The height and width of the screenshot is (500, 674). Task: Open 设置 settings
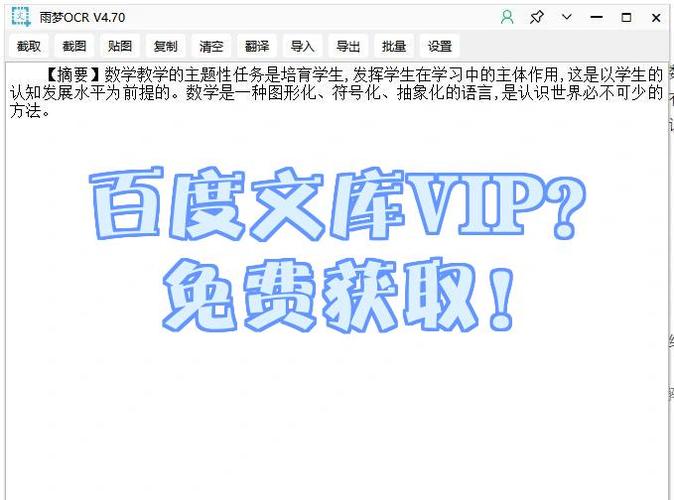click(x=440, y=46)
